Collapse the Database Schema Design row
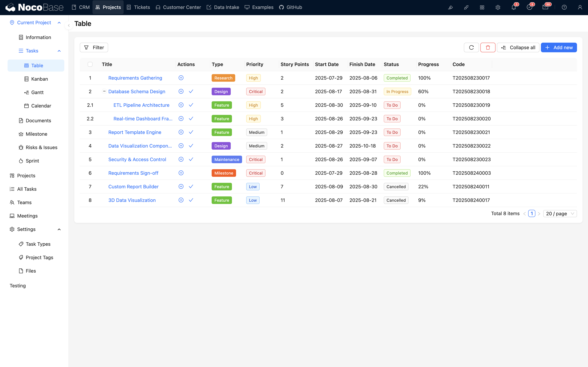This screenshot has width=588, height=367. [x=104, y=91]
